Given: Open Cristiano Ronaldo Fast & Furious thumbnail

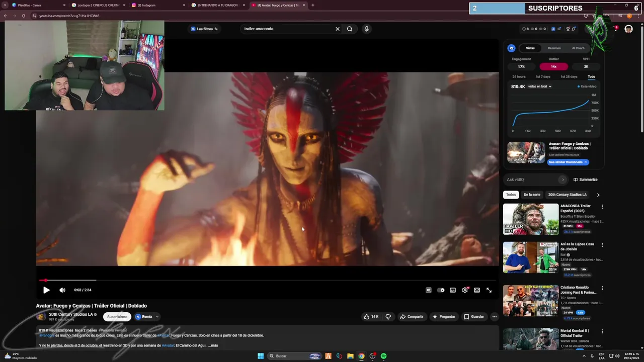Looking at the screenshot, I should tap(531, 301).
